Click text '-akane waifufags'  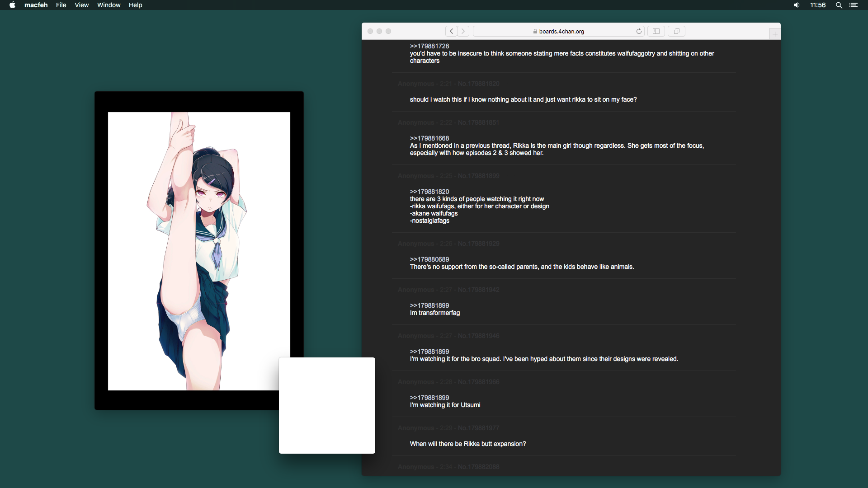pyautogui.click(x=434, y=213)
